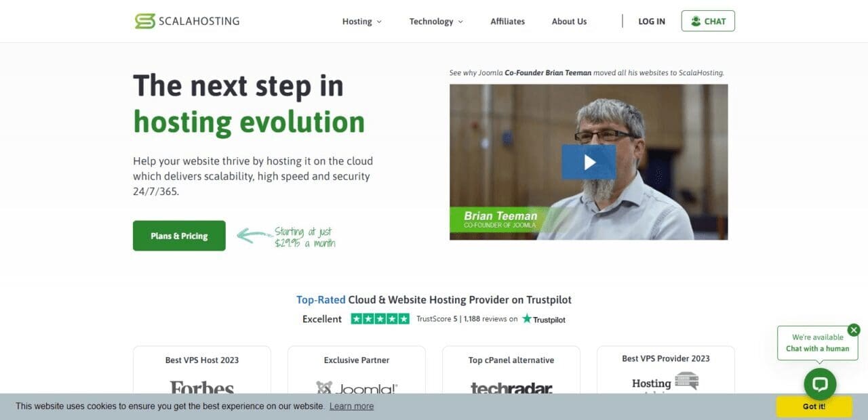Click the Hosting Advice logo card
Image resolution: width=868 pixels, height=420 pixels.
tap(666, 370)
